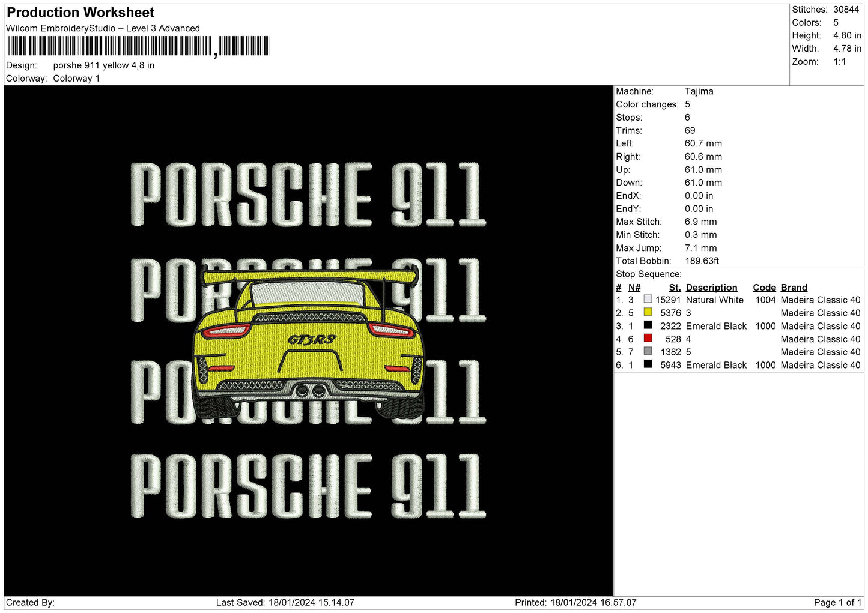Click 'Madeira Classic 40' in stop row 1

coord(821,300)
